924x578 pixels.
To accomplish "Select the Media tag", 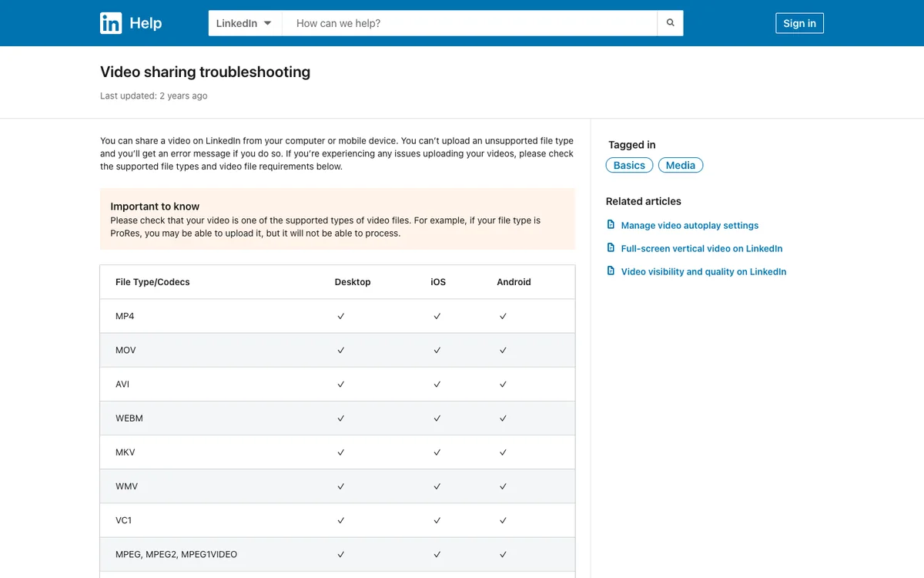I will tap(681, 165).
